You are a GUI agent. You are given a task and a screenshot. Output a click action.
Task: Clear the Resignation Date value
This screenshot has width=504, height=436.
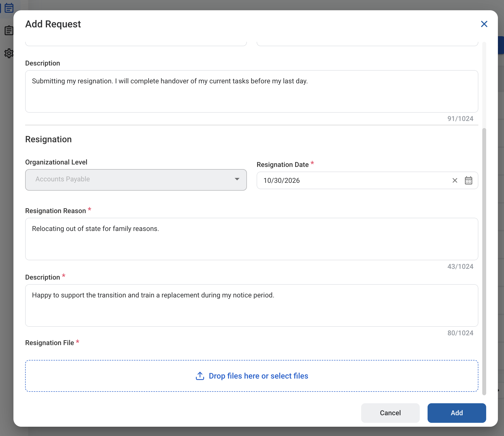[455, 180]
